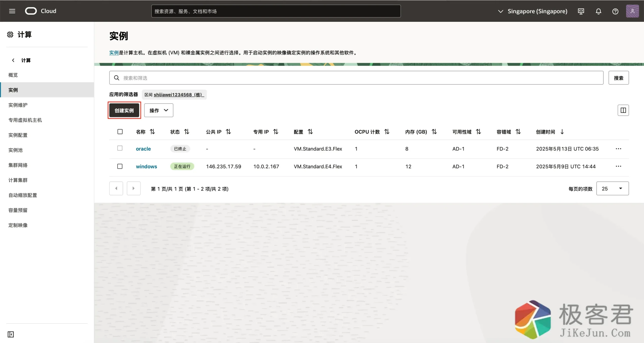Sort by OCPU 计数 column arrows
644x343 pixels.
pyautogui.click(x=387, y=132)
